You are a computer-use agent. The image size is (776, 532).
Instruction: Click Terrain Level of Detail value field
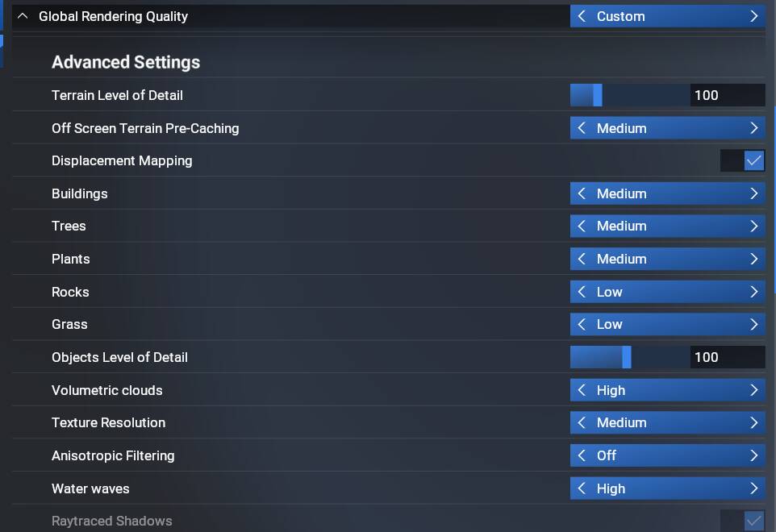[728, 95]
